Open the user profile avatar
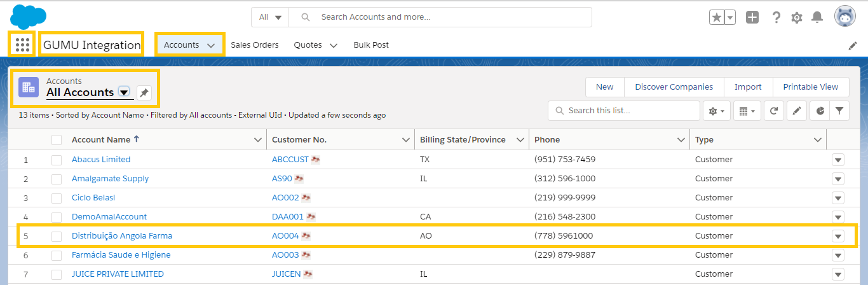Screen dimensions: 868x285 coord(845,17)
